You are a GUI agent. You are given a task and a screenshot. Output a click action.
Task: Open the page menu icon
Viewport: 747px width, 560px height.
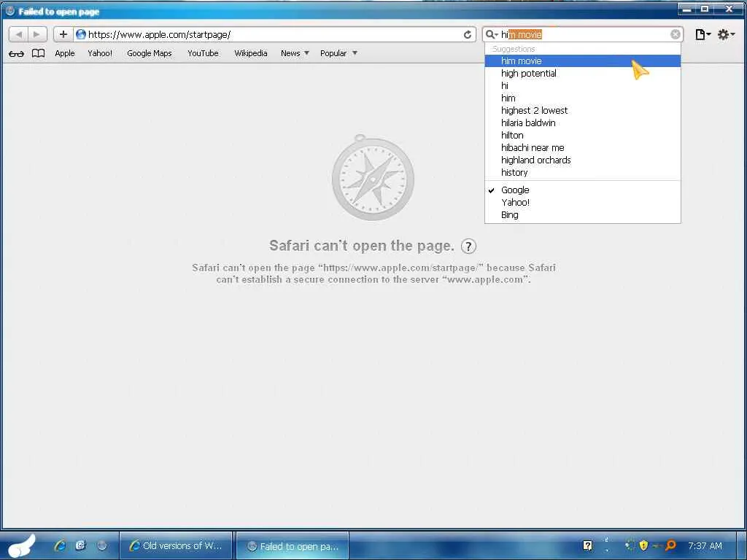click(x=703, y=34)
